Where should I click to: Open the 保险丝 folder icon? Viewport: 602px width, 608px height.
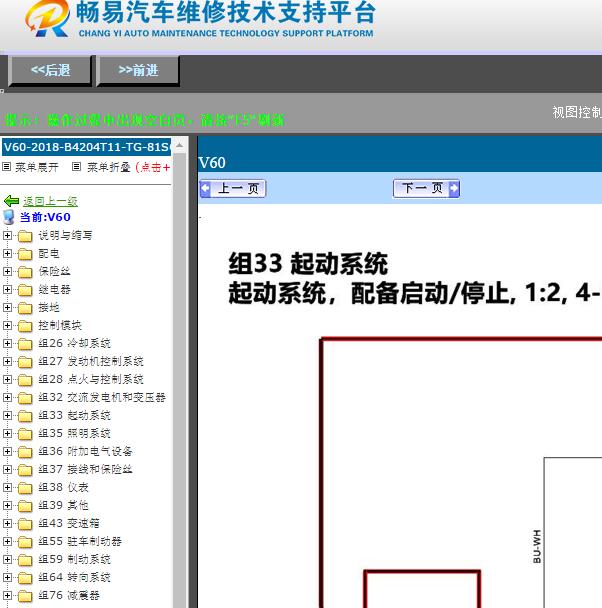pos(25,272)
